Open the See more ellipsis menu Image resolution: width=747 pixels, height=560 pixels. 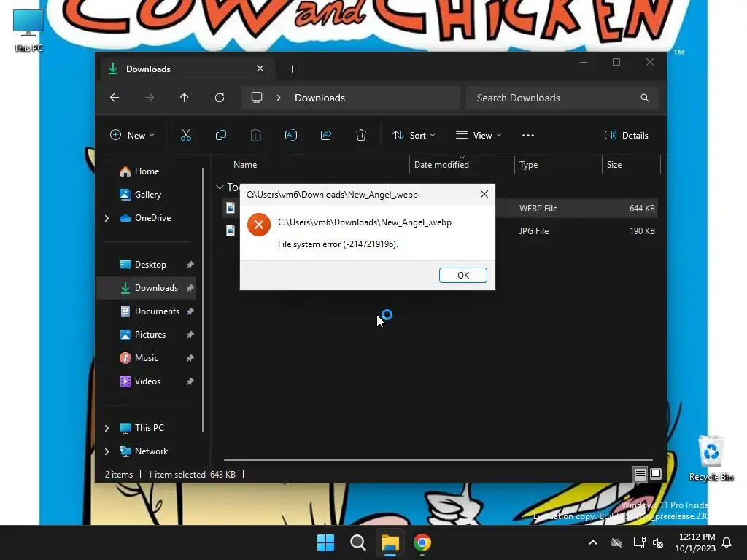coord(528,135)
